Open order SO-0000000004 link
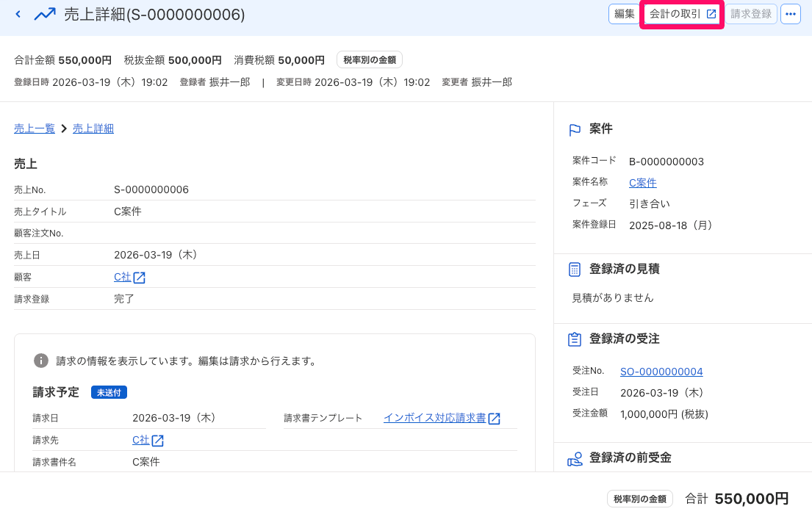The image size is (812, 517). click(x=661, y=372)
